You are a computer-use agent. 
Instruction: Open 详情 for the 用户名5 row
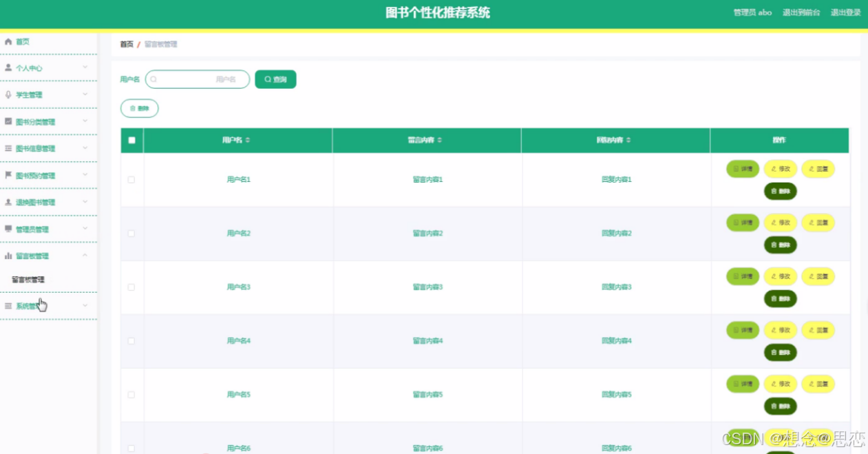click(743, 384)
